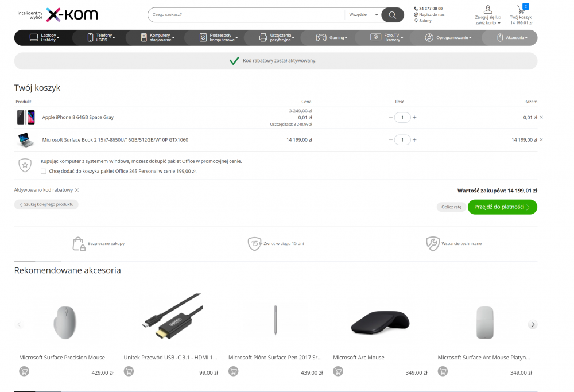Image resolution: width=574 pixels, height=392 pixels.
Task: Open Unitek Przewód USB-C 3.1 - HDMI title
Action: pos(170,358)
